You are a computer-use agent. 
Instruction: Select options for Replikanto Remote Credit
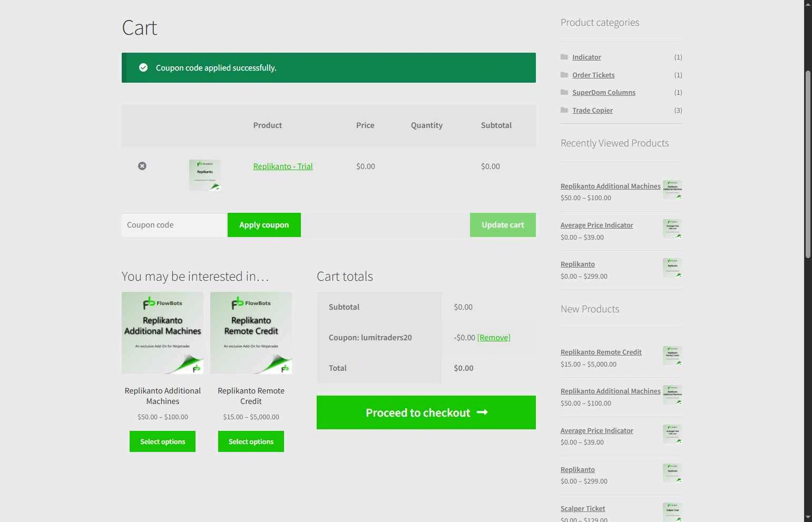pos(251,441)
